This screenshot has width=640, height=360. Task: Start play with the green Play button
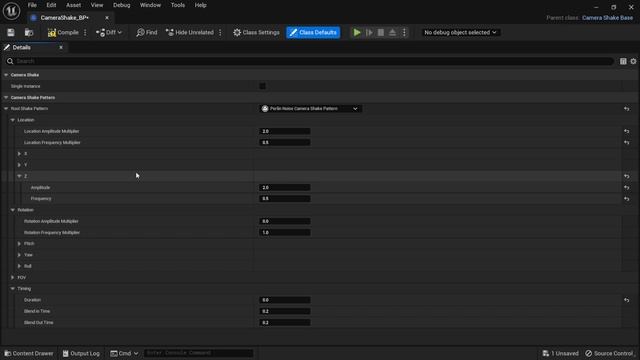[357, 32]
